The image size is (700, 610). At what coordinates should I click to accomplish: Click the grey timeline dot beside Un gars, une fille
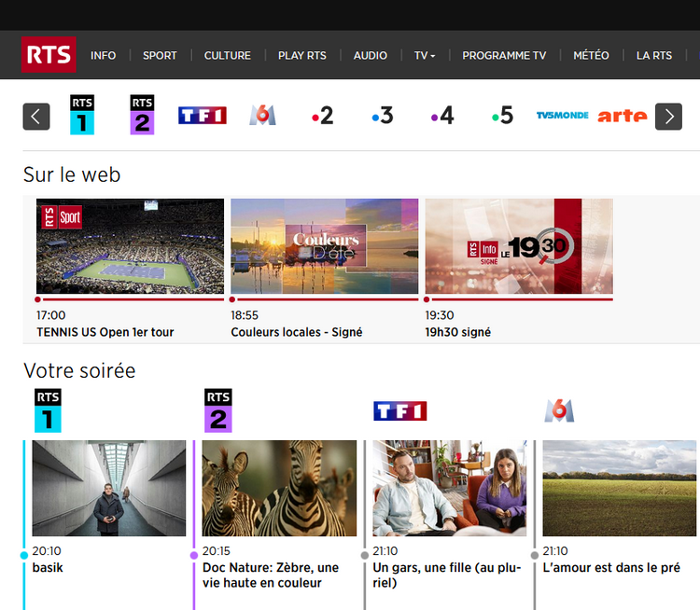365,556
